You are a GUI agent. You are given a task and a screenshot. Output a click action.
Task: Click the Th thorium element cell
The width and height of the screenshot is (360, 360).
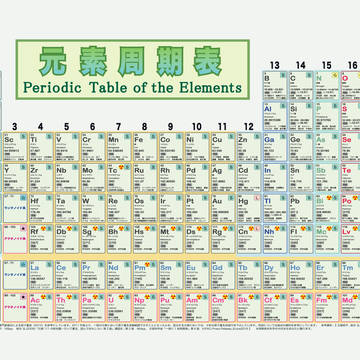point(67,308)
